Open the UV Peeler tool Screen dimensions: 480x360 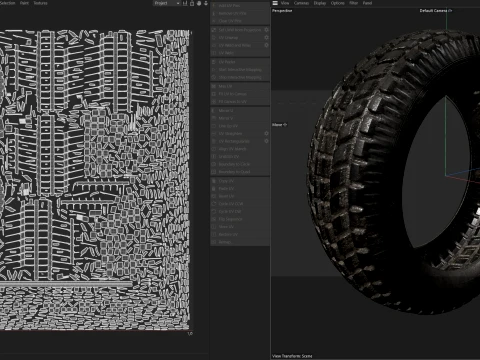click(240, 62)
